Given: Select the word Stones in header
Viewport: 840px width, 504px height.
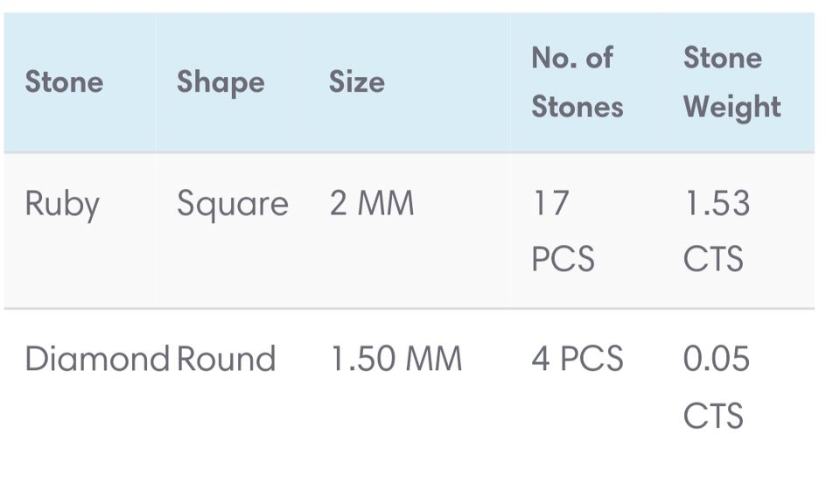Looking at the screenshot, I should (577, 108).
